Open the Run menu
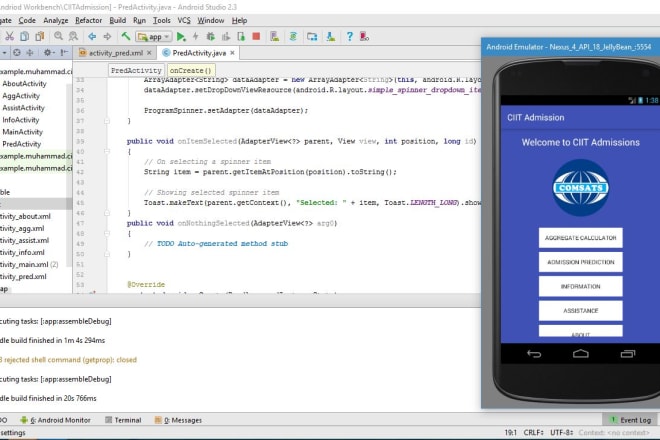 click(x=139, y=20)
